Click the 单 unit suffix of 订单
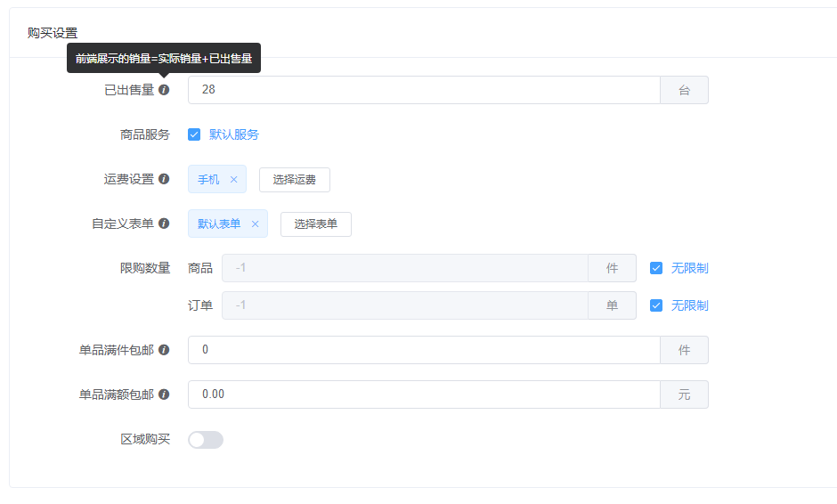 tap(613, 305)
